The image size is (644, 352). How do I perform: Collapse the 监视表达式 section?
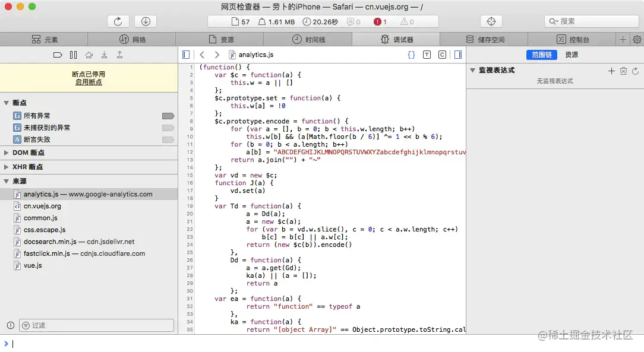coord(473,71)
